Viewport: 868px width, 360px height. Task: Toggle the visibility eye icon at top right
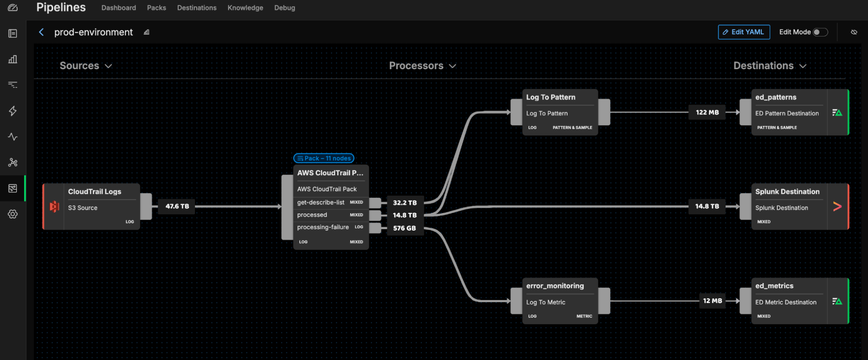coord(854,32)
